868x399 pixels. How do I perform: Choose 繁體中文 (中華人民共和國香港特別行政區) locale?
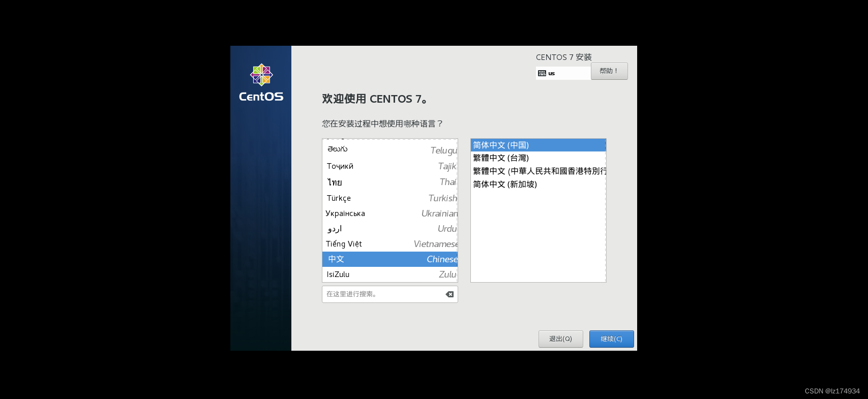pyautogui.click(x=538, y=171)
